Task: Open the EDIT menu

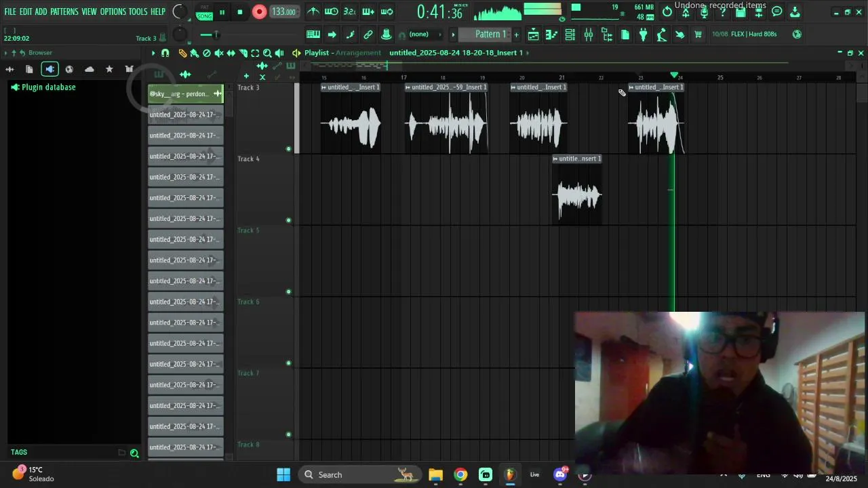Action: coord(26,12)
